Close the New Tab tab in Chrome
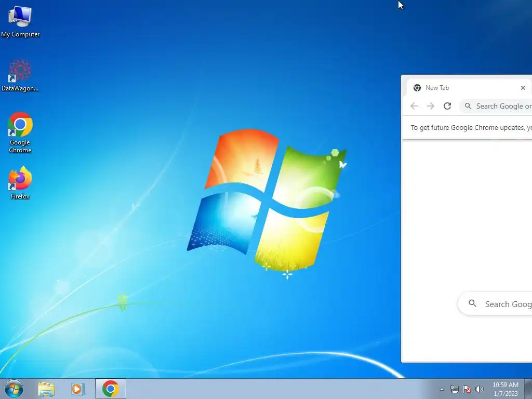This screenshot has width=532, height=399. (523, 88)
